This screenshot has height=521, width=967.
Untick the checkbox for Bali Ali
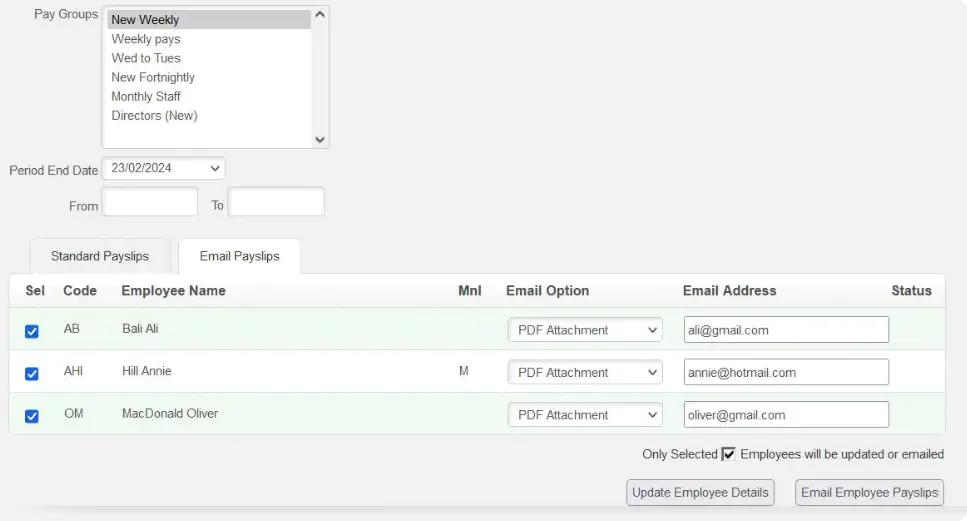point(31,331)
